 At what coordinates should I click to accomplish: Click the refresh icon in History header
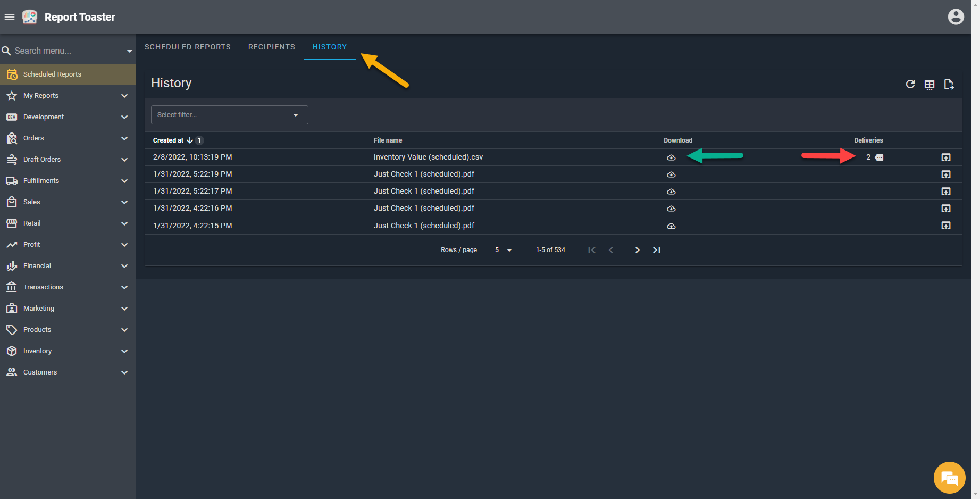(x=910, y=84)
